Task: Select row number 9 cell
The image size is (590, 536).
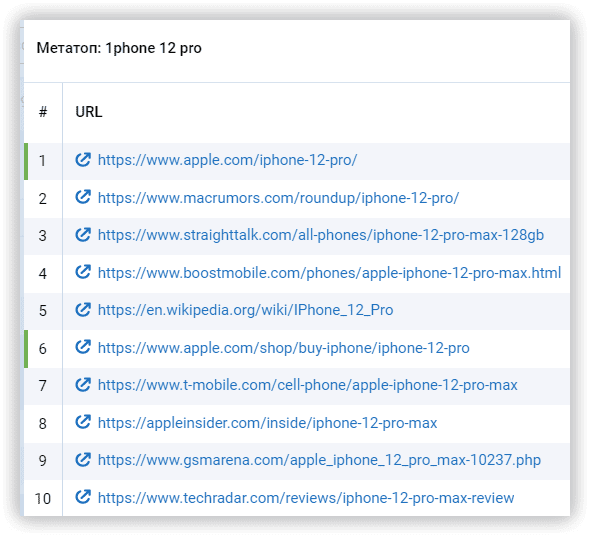Action: tap(43, 460)
